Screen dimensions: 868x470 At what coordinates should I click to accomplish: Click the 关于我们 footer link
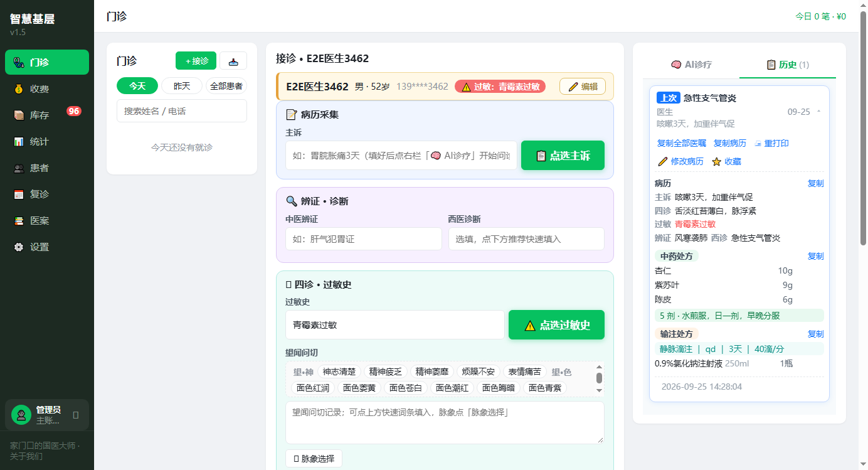pos(26,456)
